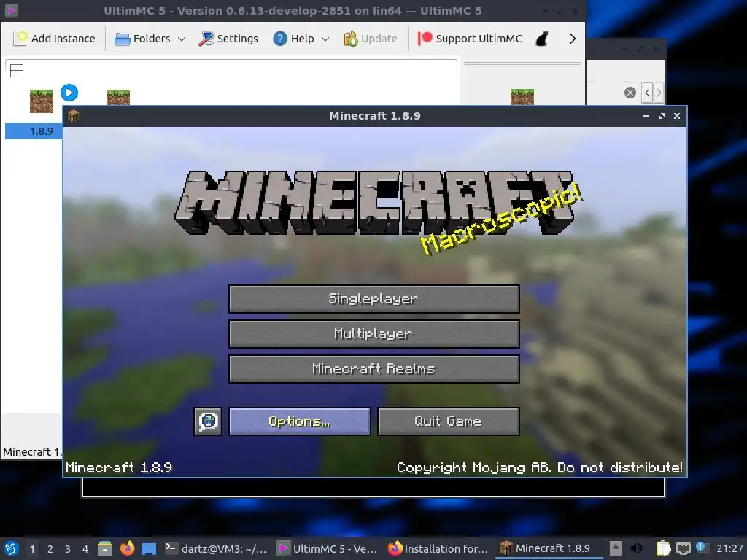Collapse the instance group in UltimMC

[17, 71]
